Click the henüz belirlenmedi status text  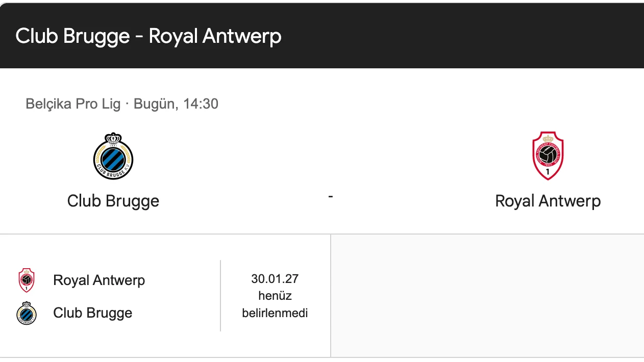[x=275, y=304]
